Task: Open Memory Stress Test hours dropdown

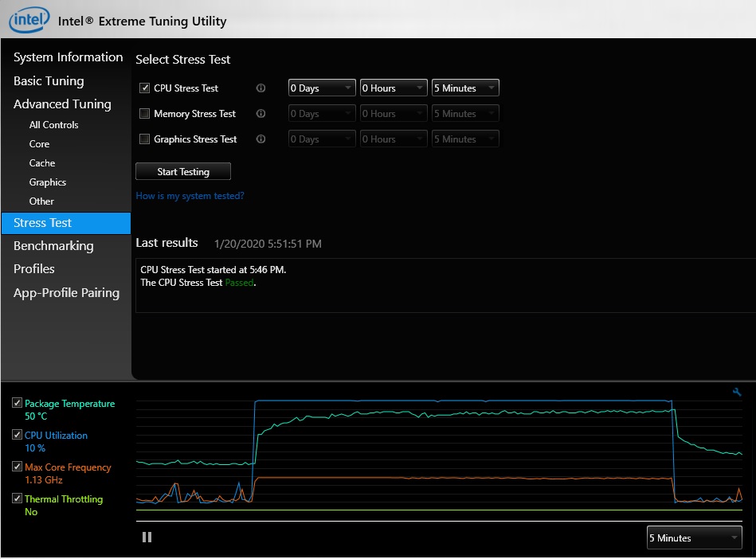Action: 394,114
